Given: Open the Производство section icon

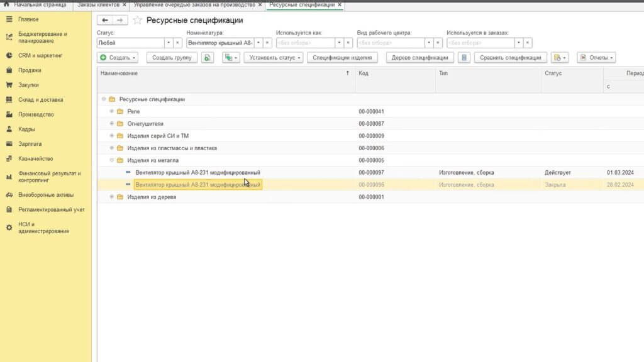Looking at the screenshot, I should 9,114.
